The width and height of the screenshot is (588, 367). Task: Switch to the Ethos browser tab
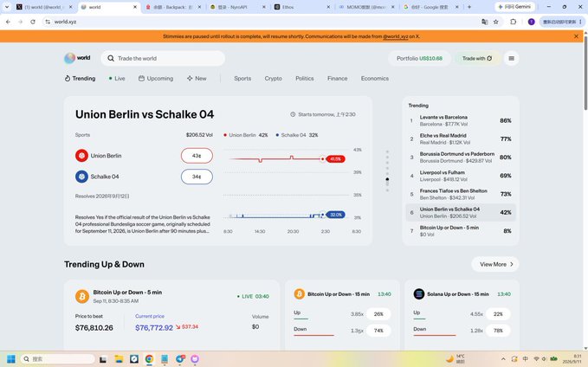click(x=302, y=7)
